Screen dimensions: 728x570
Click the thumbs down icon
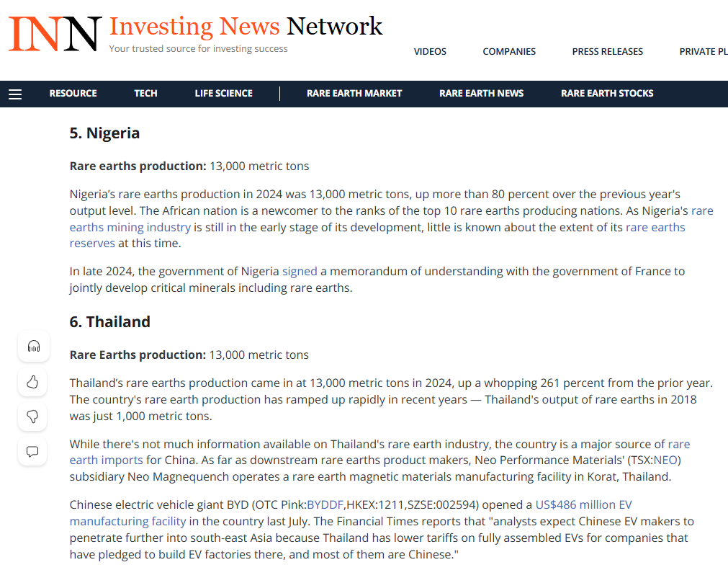pos(33,417)
